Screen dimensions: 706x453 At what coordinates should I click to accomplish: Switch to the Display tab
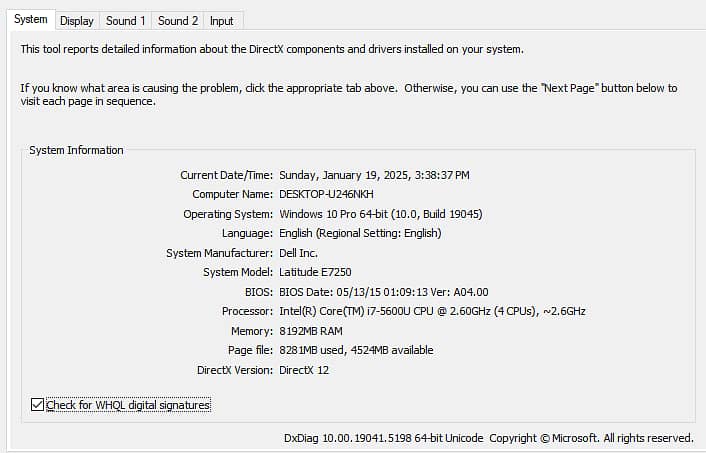point(76,21)
